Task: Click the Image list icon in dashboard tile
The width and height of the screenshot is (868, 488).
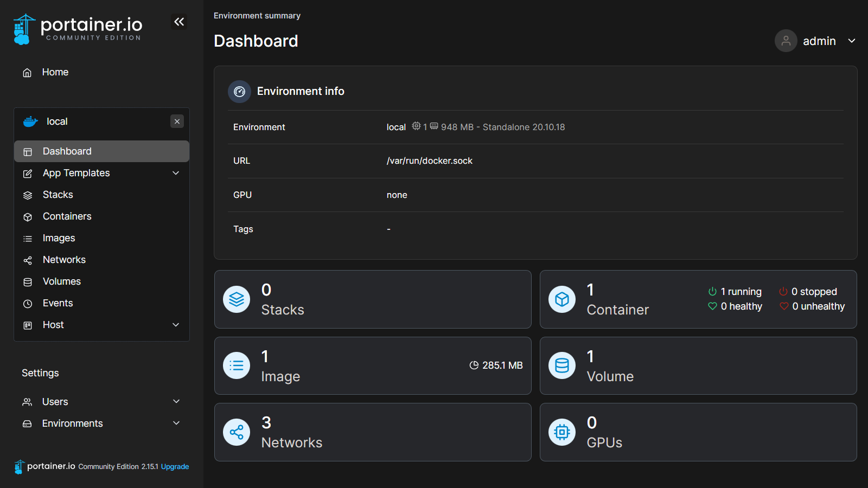Action: 237,366
